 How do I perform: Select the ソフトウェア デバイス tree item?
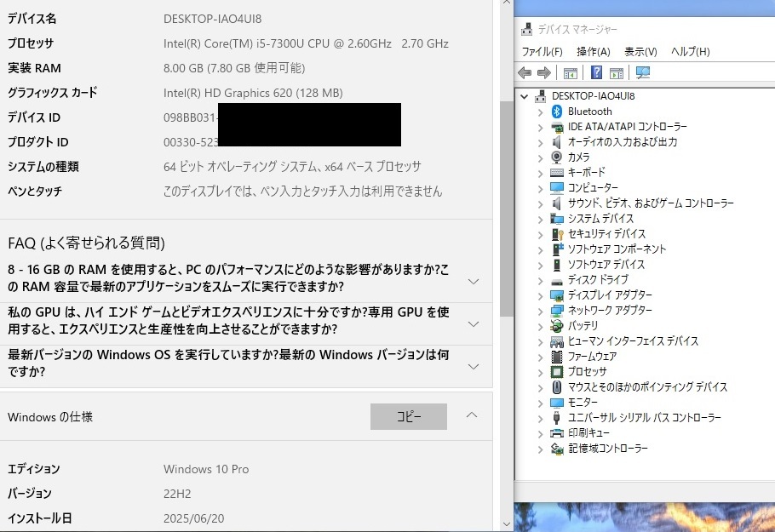[x=606, y=264]
